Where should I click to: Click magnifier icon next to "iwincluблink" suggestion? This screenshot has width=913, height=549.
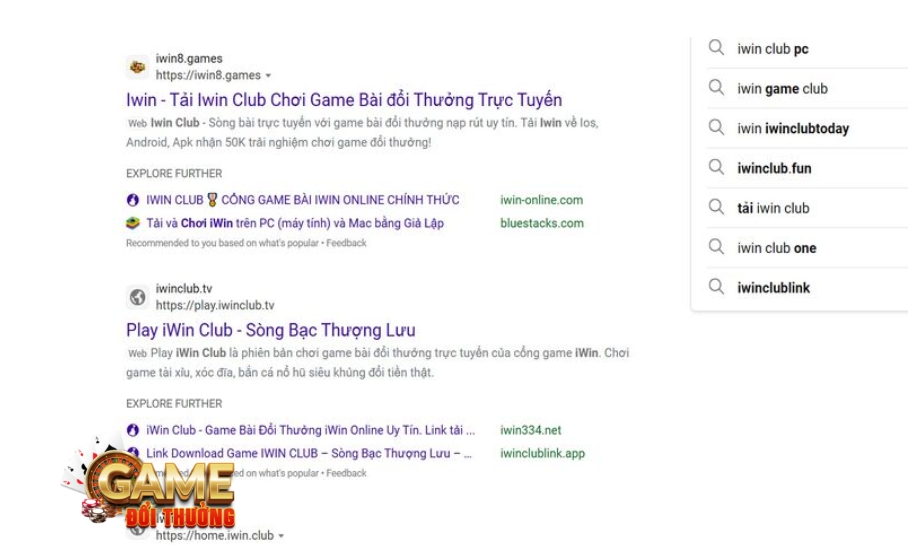pos(716,288)
